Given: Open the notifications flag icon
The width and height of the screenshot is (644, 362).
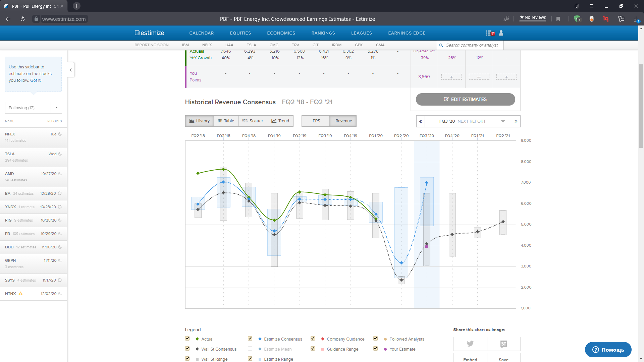Looking at the screenshot, I should pos(490,33).
